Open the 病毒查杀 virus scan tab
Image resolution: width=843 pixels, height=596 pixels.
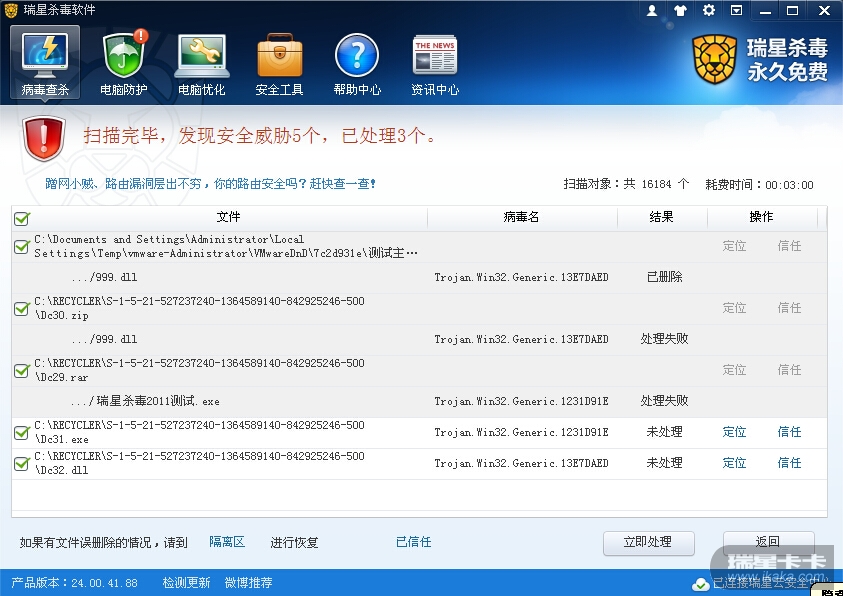45,63
